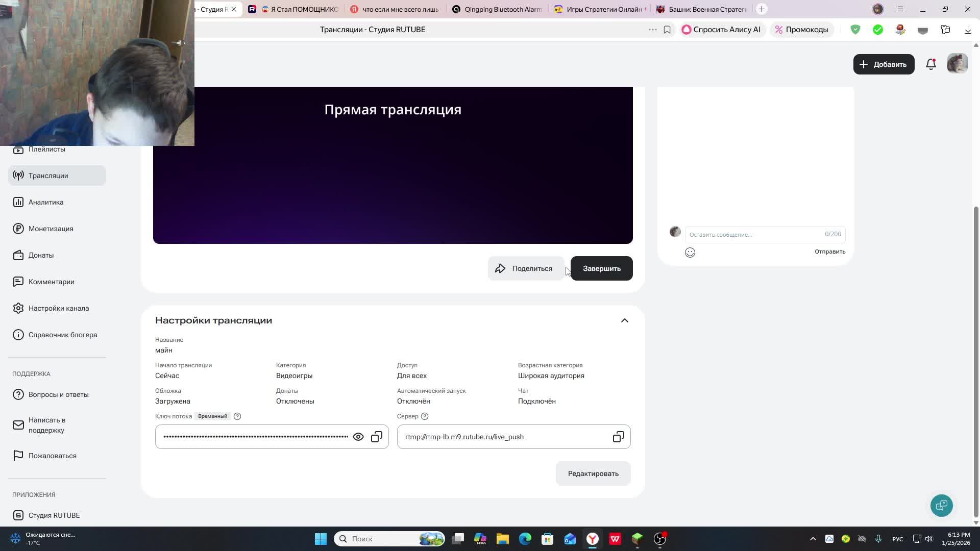Viewport: 980px width, 551px height.
Task: Click the Редактировать button
Action: click(593, 473)
